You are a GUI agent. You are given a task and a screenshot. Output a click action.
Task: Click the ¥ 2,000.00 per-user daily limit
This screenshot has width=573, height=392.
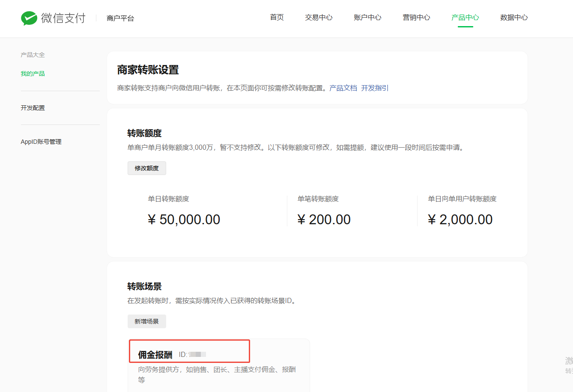[460, 220]
